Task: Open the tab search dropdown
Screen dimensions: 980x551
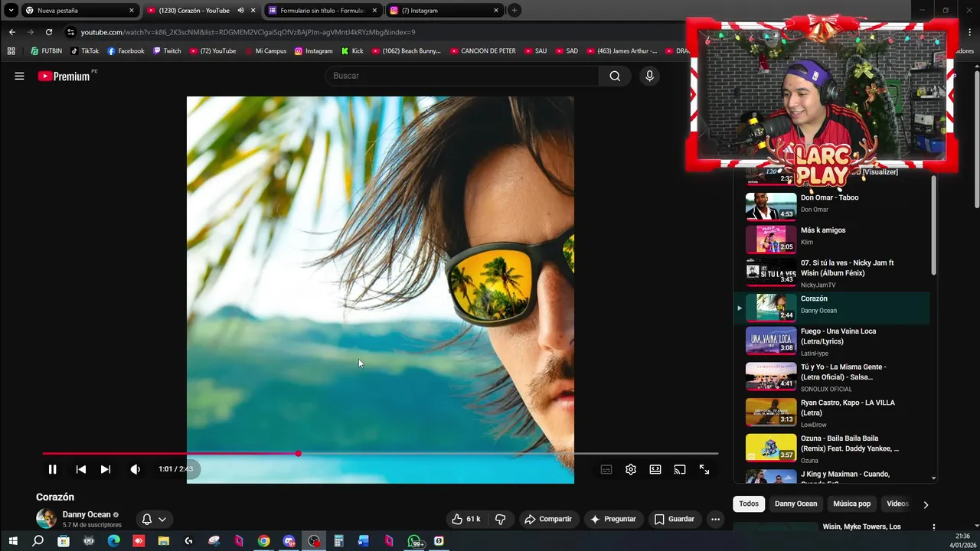Action: tap(11, 11)
